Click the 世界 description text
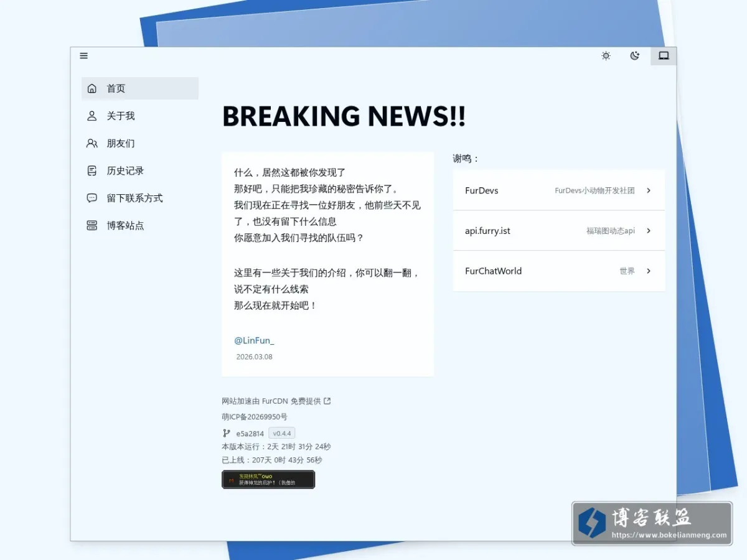747x560 pixels. pos(627,271)
